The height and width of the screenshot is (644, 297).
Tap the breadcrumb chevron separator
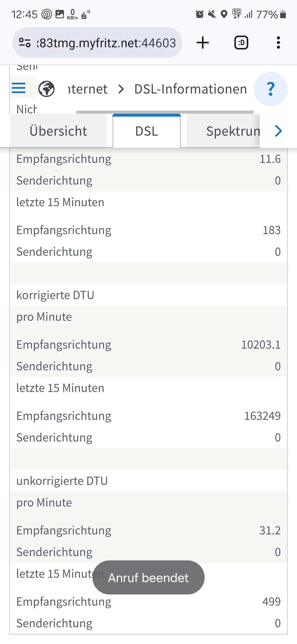pos(121,89)
